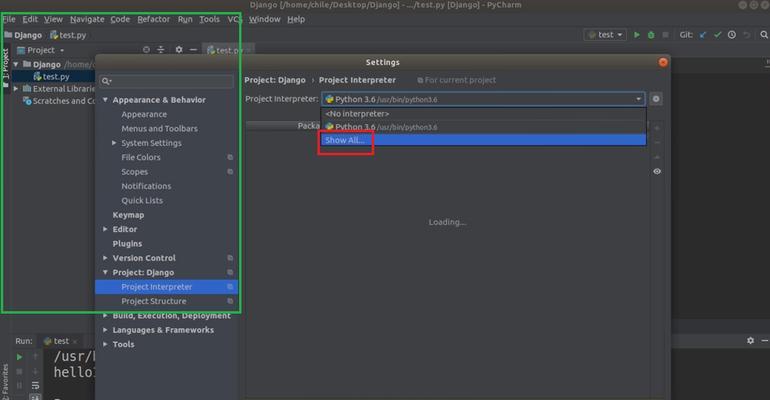Viewport: 770px width, 400px height.
Task: Click collapse all icon in Project panel
Action: coord(161,50)
